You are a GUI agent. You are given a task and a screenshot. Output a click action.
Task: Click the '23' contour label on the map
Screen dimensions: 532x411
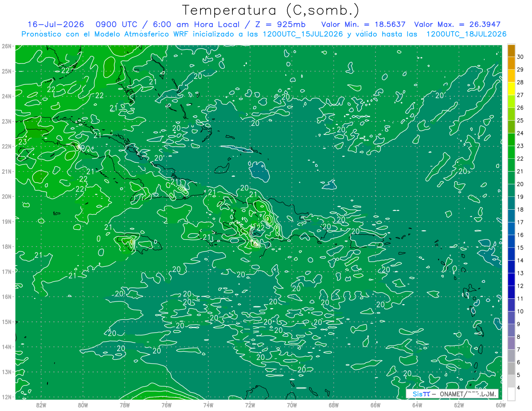pos(23,142)
